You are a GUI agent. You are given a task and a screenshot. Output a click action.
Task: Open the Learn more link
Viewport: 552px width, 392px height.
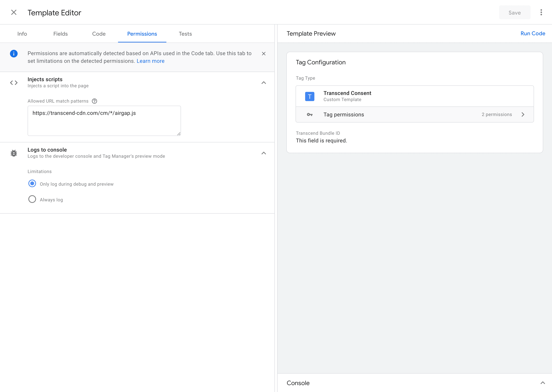[x=150, y=61]
